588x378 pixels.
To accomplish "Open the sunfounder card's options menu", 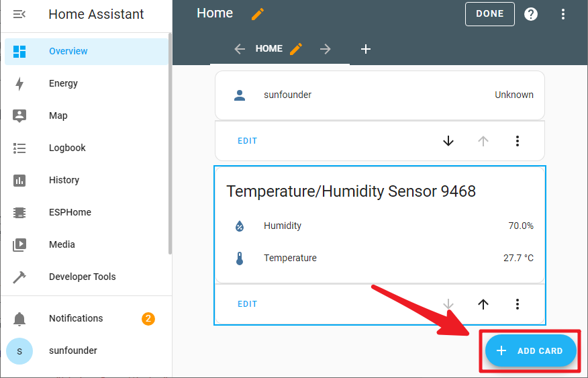I will [517, 141].
